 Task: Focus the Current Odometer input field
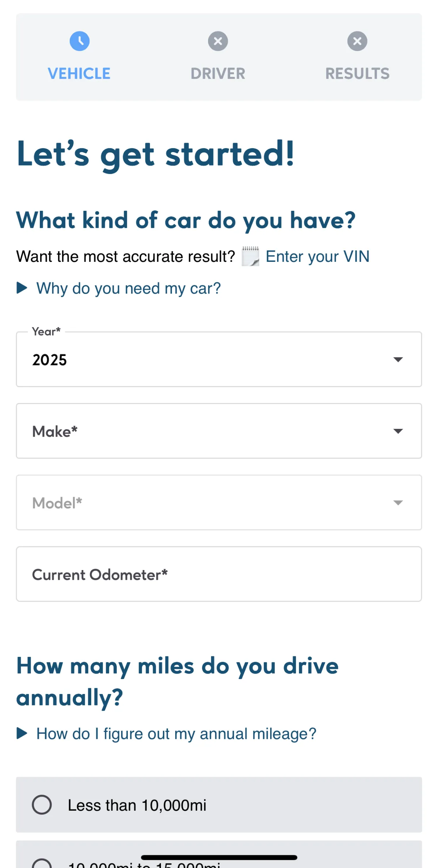(x=219, y=574)
